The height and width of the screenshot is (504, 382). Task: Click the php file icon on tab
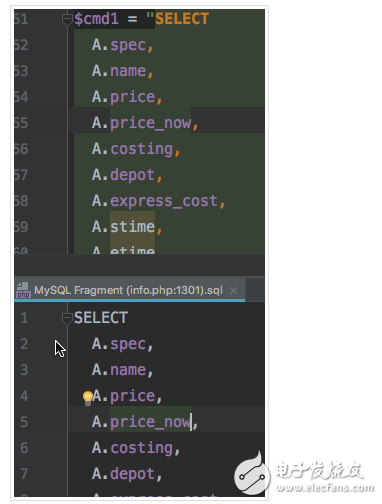pyautogui.click(x=23, y=290)
